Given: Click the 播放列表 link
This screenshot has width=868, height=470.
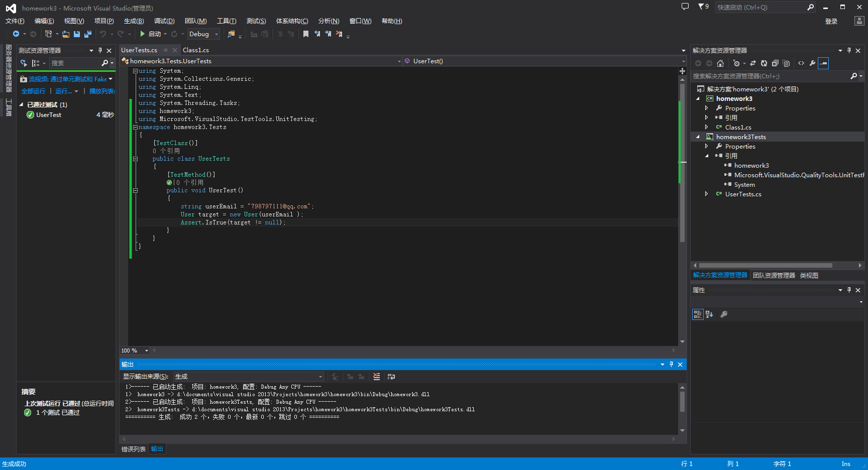Looking at the screenshot, I should tap(102, 91).
